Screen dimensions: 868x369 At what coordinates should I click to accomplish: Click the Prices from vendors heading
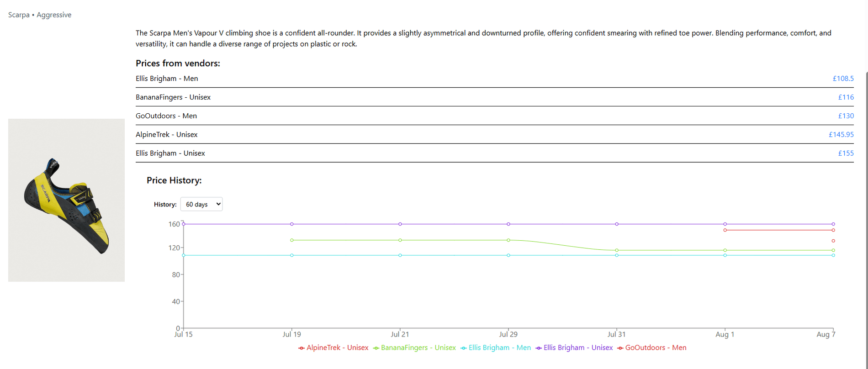(x=178, y=63)
